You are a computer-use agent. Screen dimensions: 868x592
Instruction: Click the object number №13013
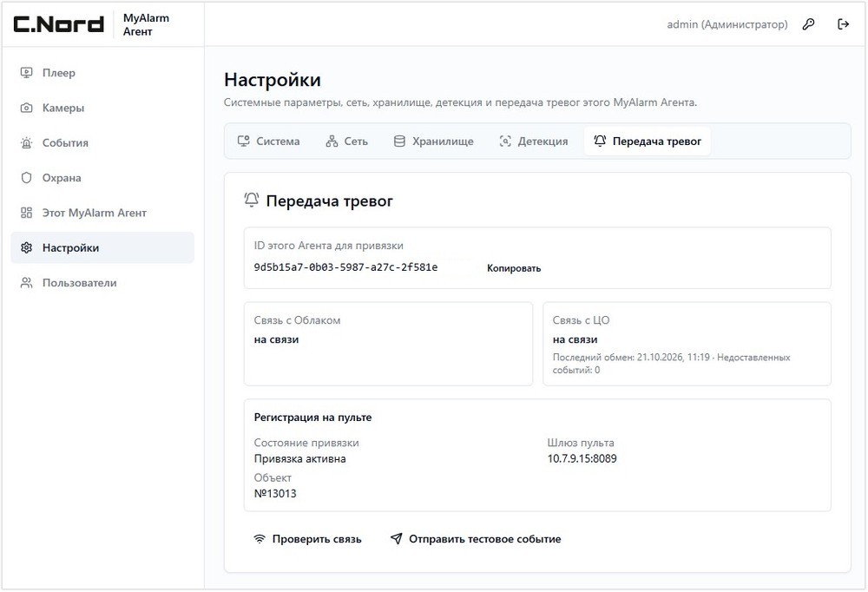tap(275, 493)
